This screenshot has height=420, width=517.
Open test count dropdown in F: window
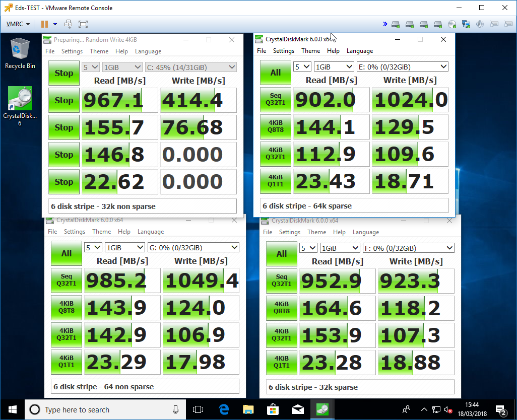click(x=308, y=248)
